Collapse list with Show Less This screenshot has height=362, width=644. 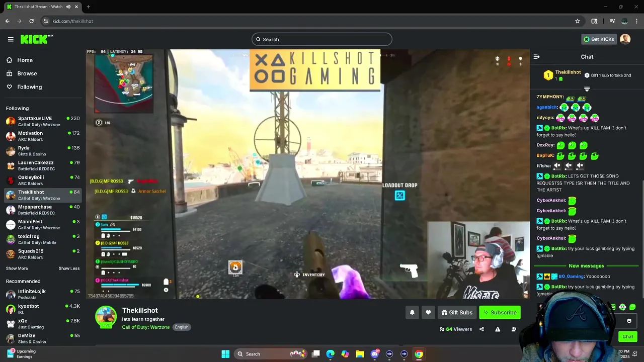[69, 268]
